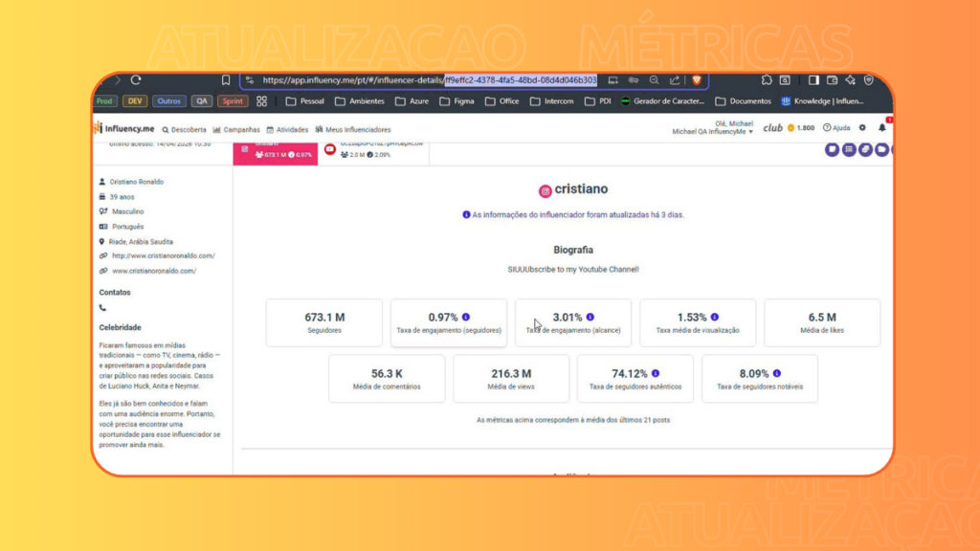Open the Brave Wallet icon
The width and height of the screenshot is (980, 551).
(832, 80)
